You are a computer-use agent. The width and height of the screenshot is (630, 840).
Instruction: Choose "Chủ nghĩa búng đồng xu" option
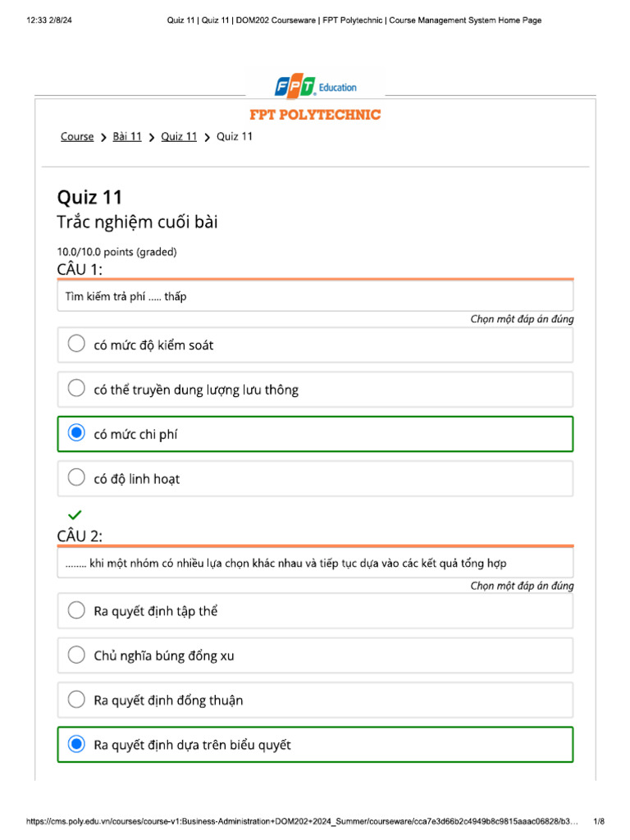click(76, 655)
